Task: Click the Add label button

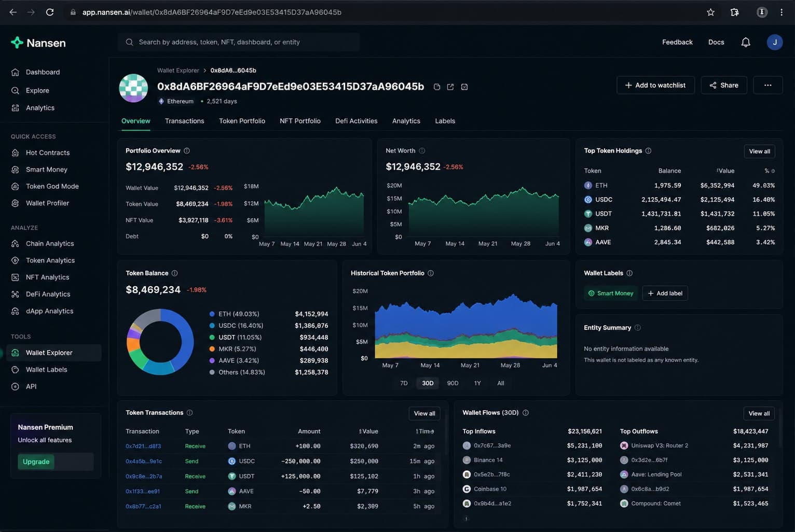Action: coord(665,293)
